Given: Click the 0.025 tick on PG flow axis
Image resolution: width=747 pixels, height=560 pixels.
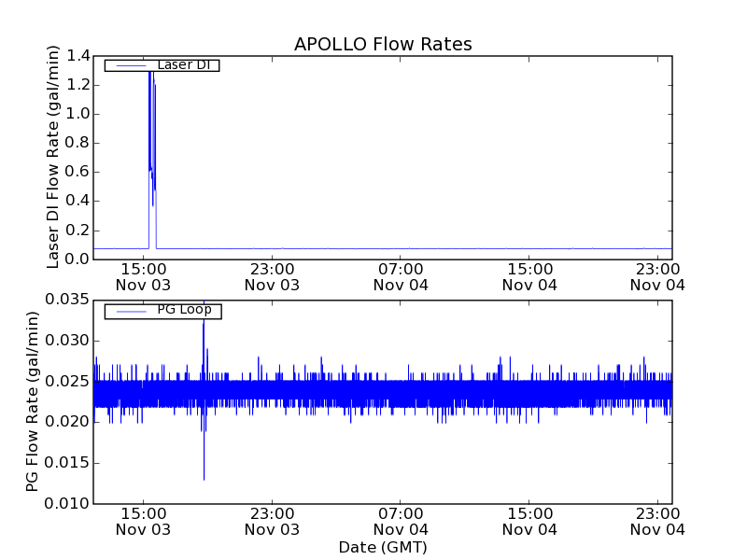Looking at the screenshot, I should (67, 382).
